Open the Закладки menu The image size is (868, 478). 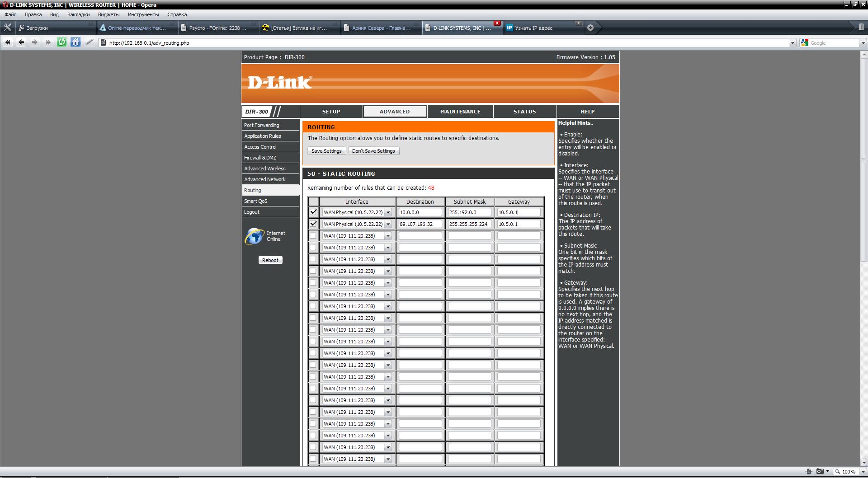tap(79, 14)
